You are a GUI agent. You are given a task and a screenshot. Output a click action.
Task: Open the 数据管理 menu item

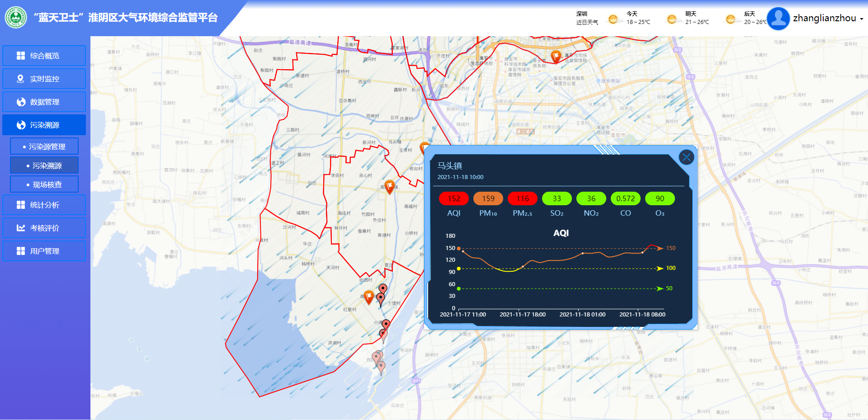[44, 102]
